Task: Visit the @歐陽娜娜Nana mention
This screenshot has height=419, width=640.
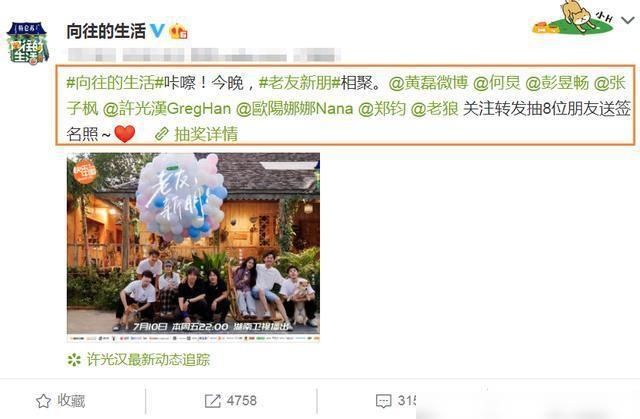Action: tap(295, 109)
